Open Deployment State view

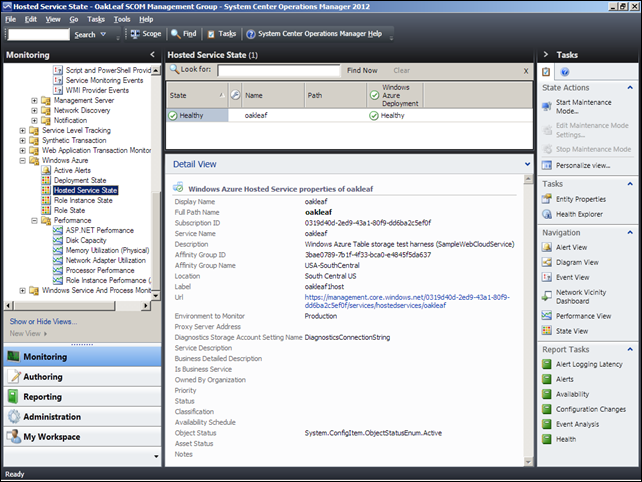[80, 180]
